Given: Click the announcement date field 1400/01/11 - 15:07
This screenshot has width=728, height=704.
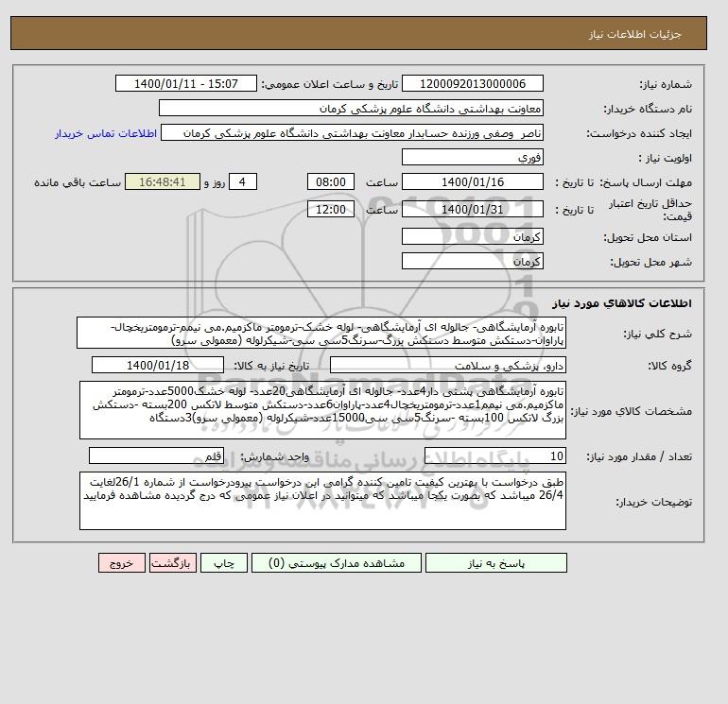Looking at the screenshot, I should [x=185, y=83].
